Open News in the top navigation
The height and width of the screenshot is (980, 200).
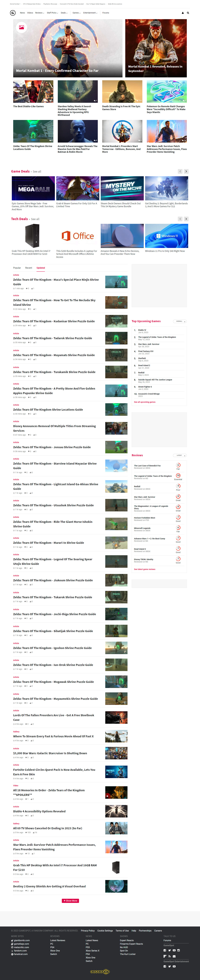[22, 13]
